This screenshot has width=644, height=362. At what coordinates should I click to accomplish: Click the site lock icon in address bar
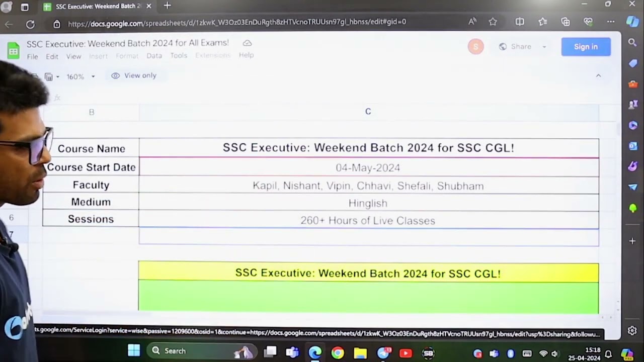[57, 24]
